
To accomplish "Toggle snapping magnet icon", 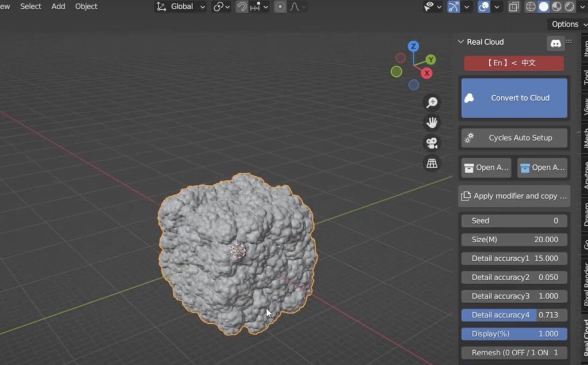I will [x=242, y=7].
